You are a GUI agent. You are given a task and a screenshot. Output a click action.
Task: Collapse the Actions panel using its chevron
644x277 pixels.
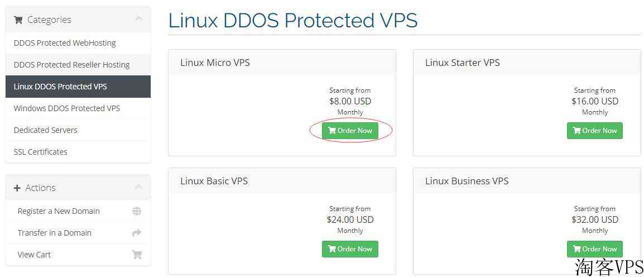139,187
